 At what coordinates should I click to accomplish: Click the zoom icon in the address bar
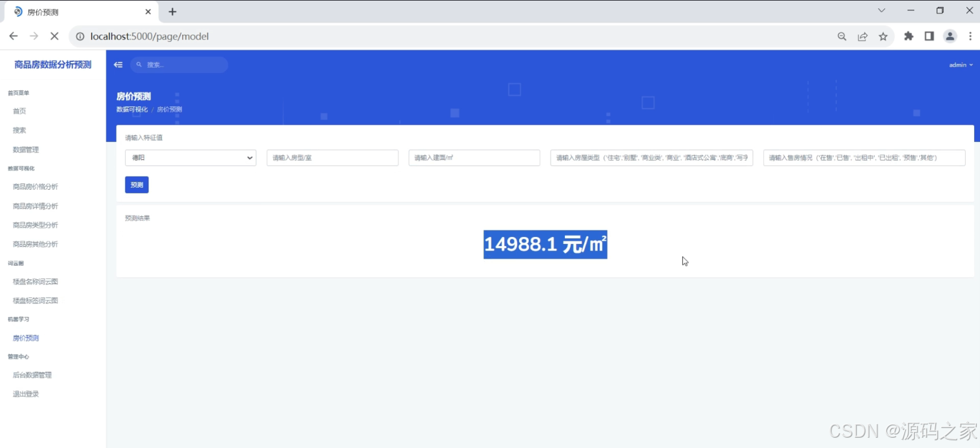point(841,36)
